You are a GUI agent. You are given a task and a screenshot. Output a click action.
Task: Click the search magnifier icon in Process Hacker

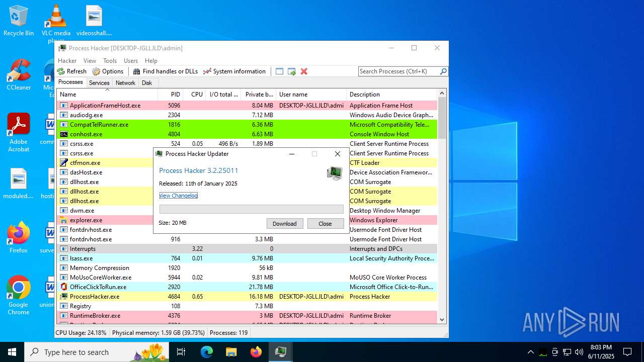443,71
